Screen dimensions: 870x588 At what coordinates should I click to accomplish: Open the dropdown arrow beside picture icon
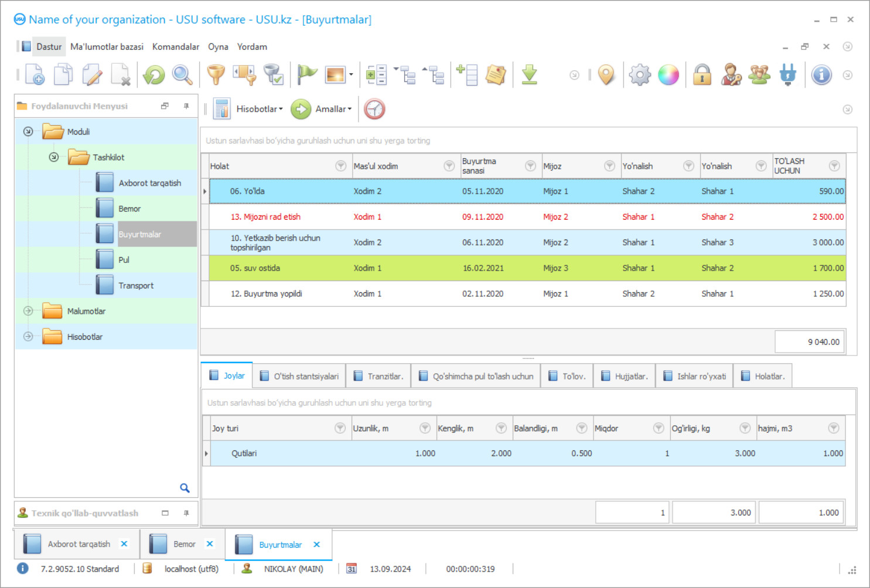[x=351, y=75]
